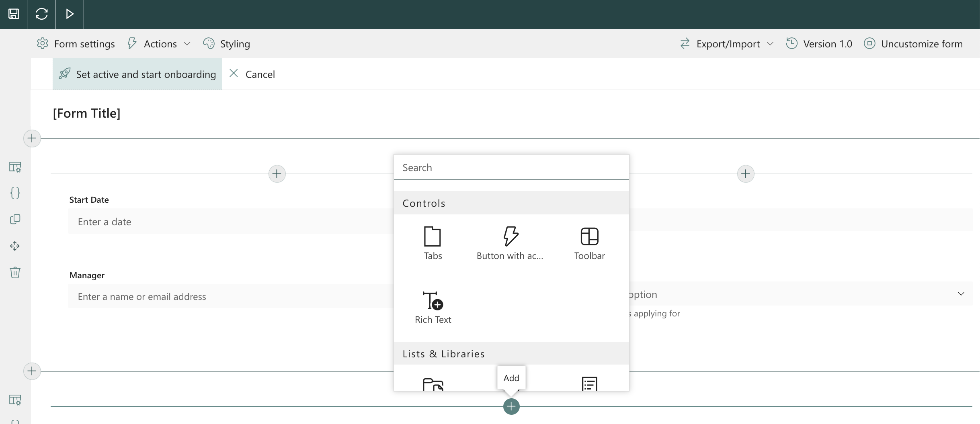
Task: Click the save disk icon
Action: click(14, 14)
